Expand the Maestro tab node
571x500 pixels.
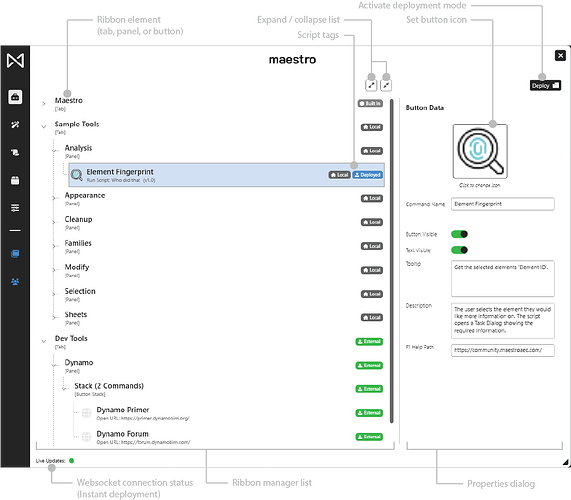point(44,104)
